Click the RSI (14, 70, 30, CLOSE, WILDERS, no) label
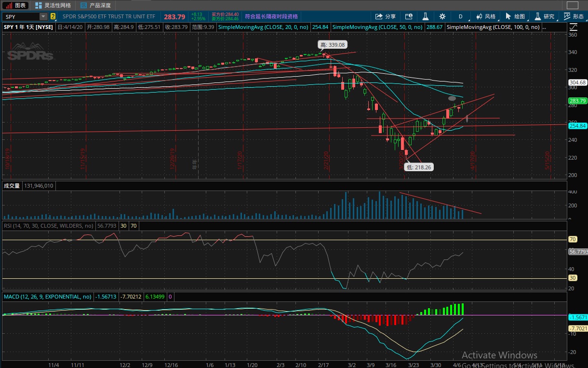This screenshot has width=588, height=368. [48, 225]
